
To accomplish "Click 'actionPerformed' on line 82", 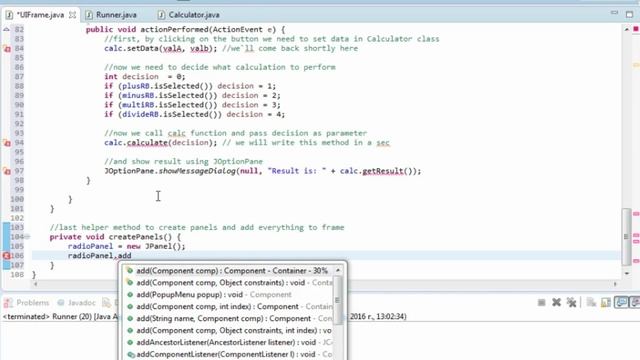I will click(174, 29).
